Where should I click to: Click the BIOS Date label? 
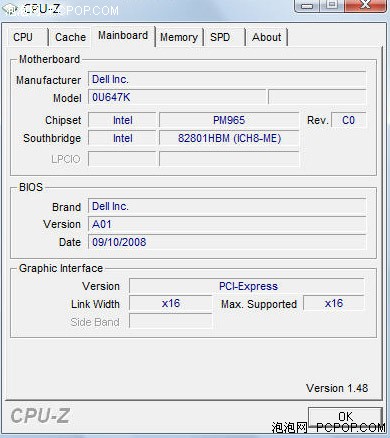70,242
